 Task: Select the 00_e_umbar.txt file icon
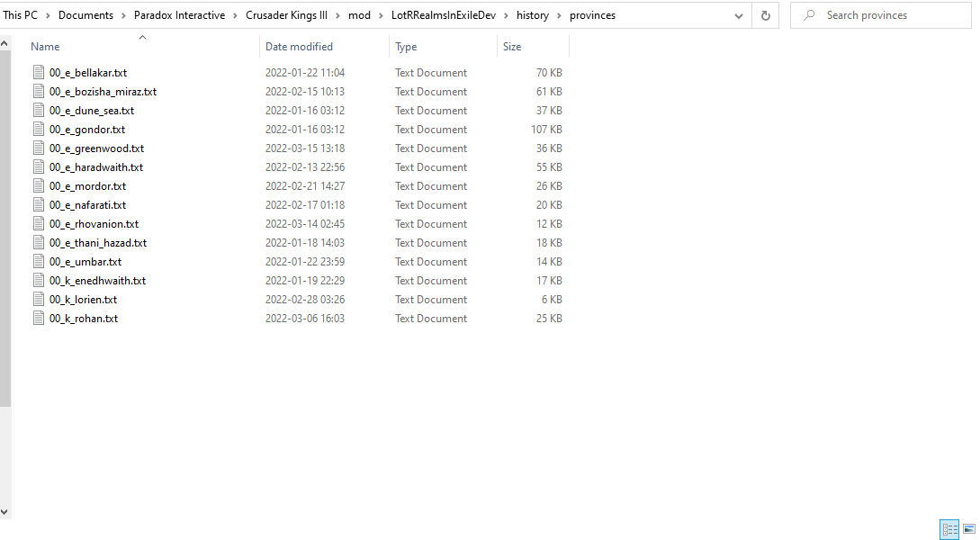[39, 261]
